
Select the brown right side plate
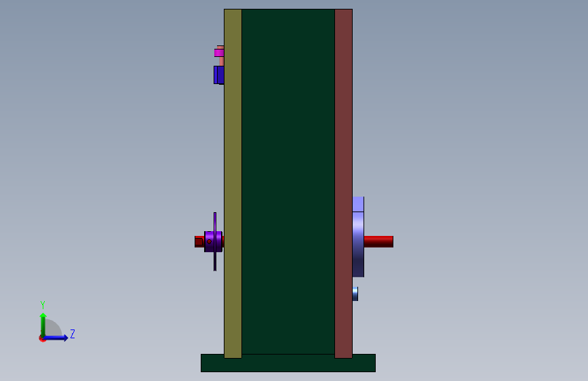(x=343, y=183)
